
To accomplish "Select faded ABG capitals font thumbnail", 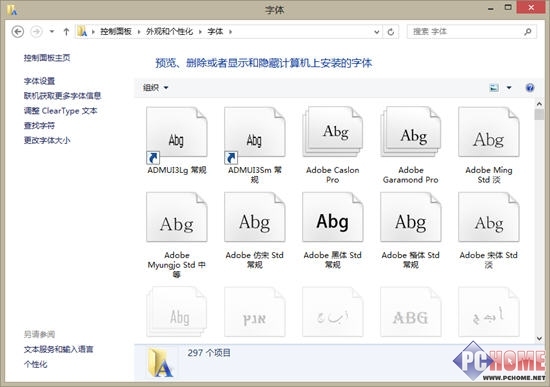I will point(410,312).
